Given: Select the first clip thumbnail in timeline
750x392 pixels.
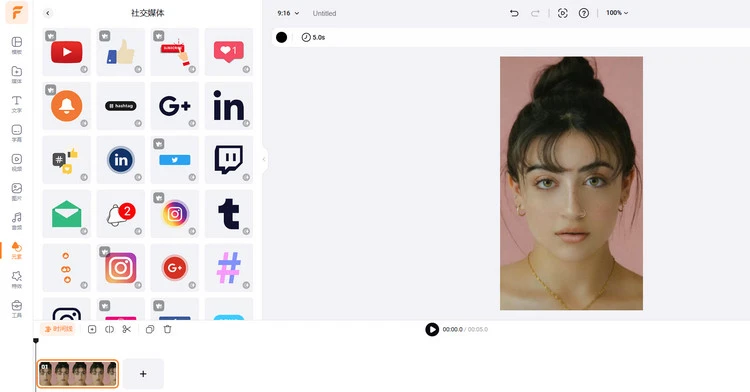Looking at the screenshot, I should [x=77, y=374].
